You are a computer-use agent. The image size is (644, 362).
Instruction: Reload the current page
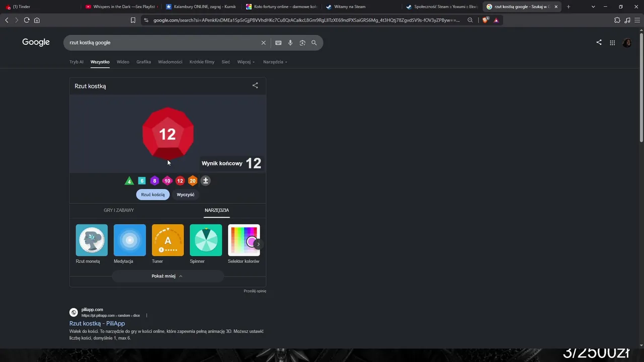(x=27, y=20)
